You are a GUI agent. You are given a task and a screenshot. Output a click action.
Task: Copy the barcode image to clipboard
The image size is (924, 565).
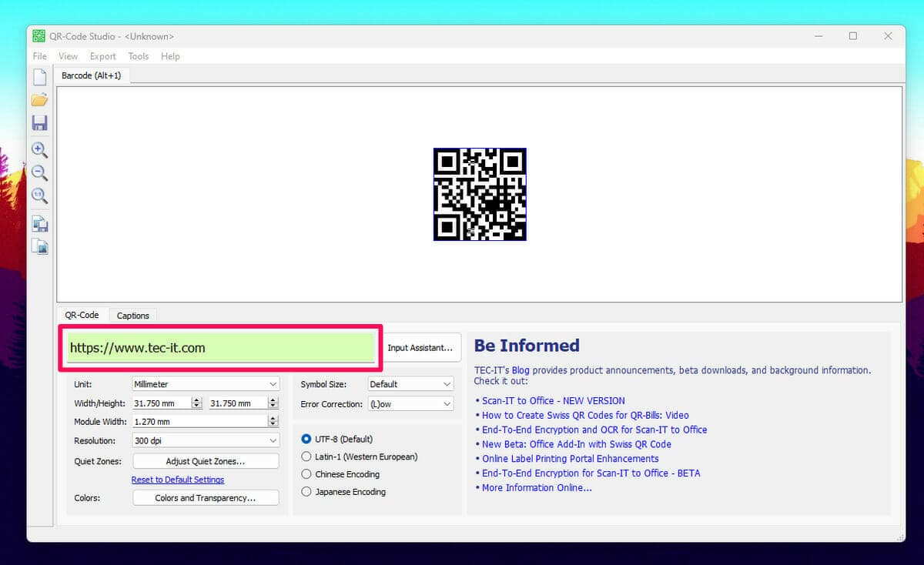(39, 246)
